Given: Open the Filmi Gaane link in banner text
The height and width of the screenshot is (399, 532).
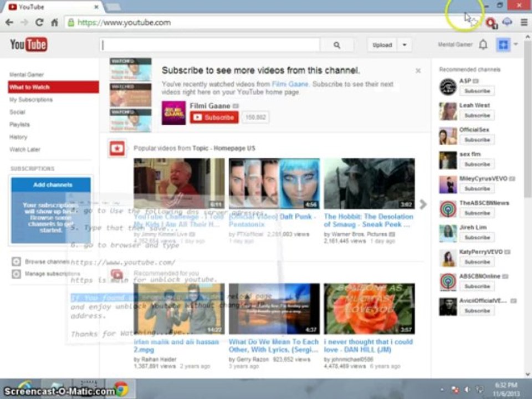Looking at the screenshot, I should click(x=290, y=84).
